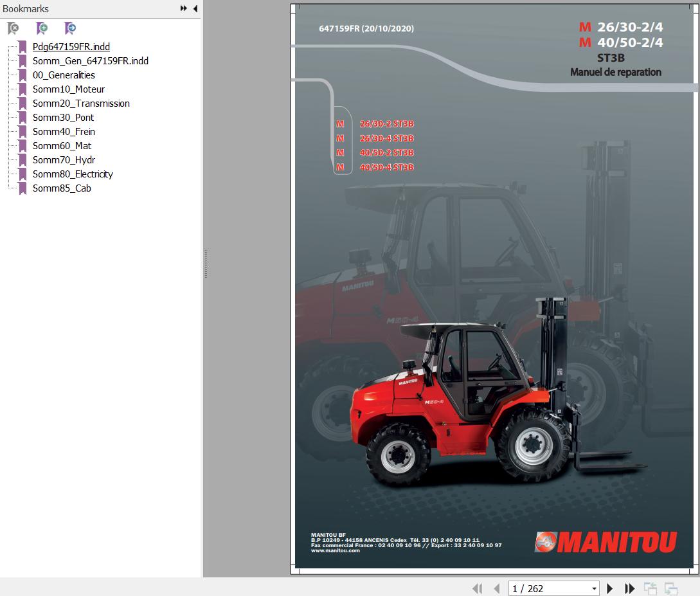
Task: Jump to the Somm70_Hydr bookmark
Action: [64, 160]
